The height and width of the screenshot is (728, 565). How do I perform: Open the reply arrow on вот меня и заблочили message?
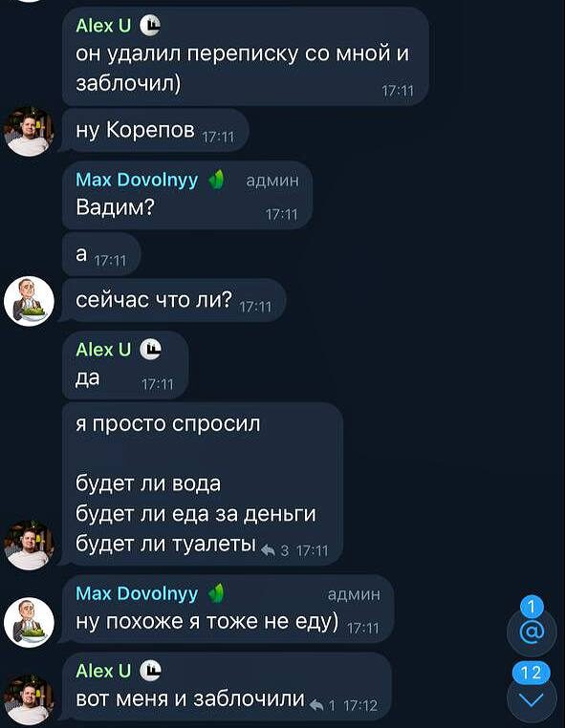316,706
